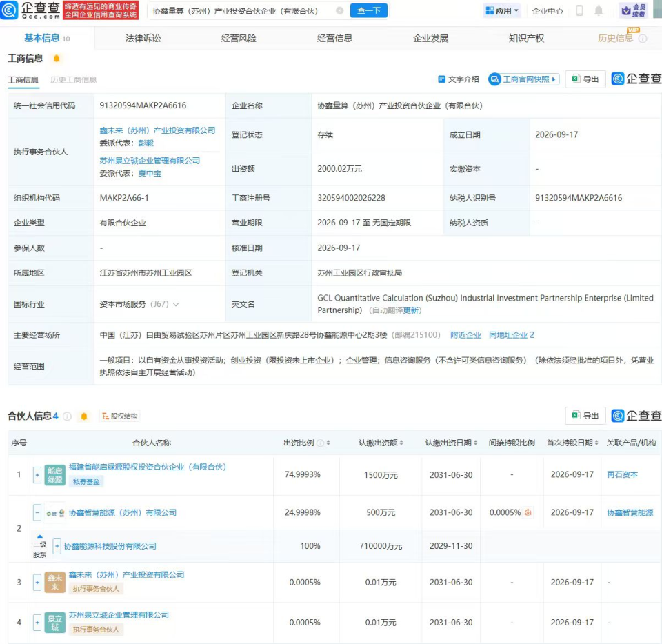This screenshot has width=662, height=644.
Task: Expand row 4 苏州景立城 partner
Action: click(x=37, y=623)
